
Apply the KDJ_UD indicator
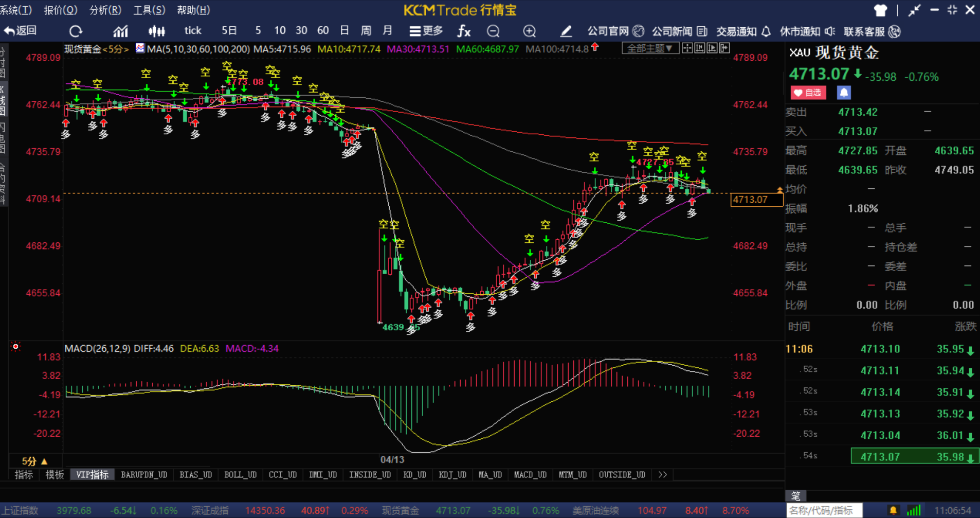click(x=452, y=475)
